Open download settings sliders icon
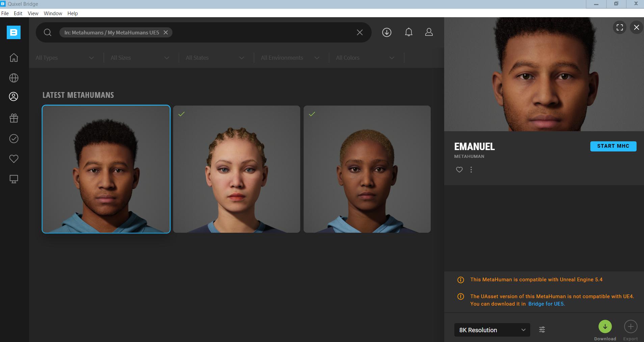The width and height of the screenshot is (644, 342). [x=542, y=330]
